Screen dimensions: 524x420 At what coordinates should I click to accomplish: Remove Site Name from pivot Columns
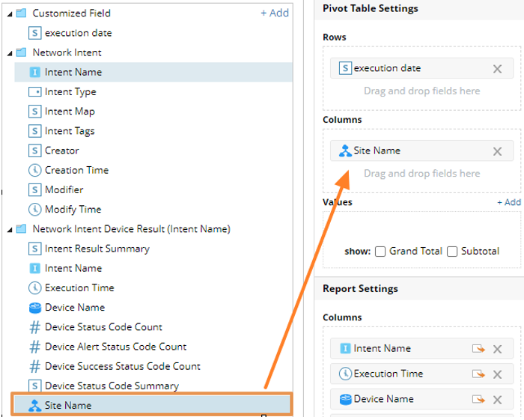point(497,151)
